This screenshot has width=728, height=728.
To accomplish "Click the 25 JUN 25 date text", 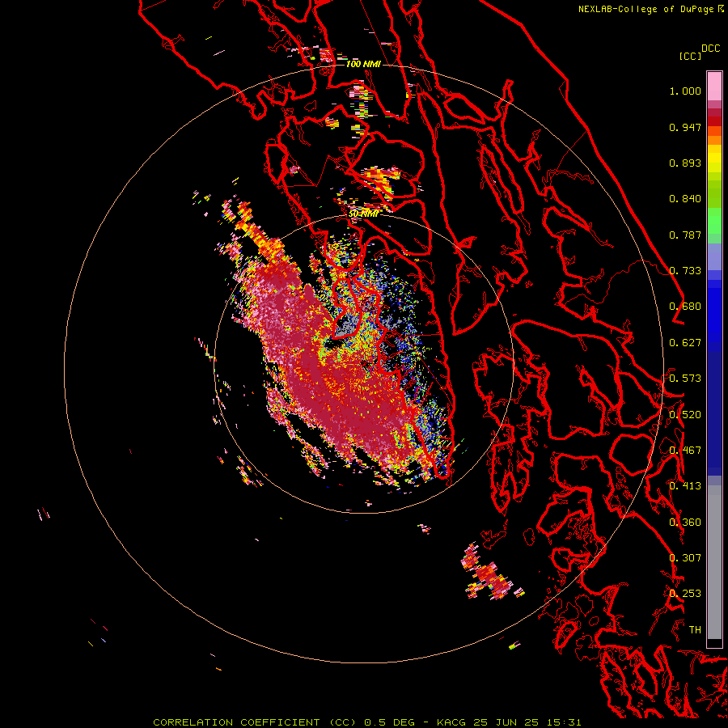I will 506,722.
